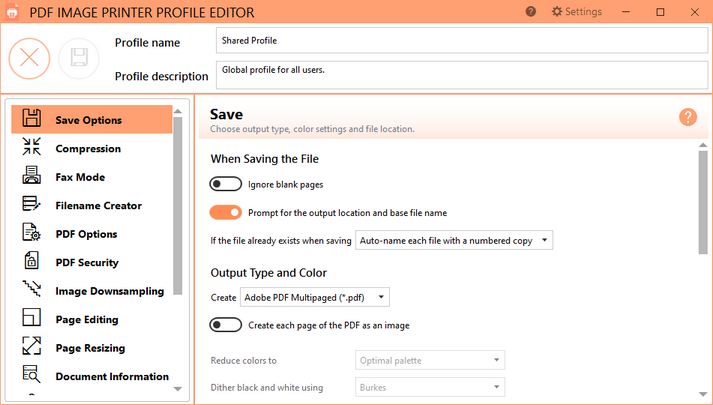Screen dimensions: 713x405
Task: Click the Settings gear icon
Action: 557,12
